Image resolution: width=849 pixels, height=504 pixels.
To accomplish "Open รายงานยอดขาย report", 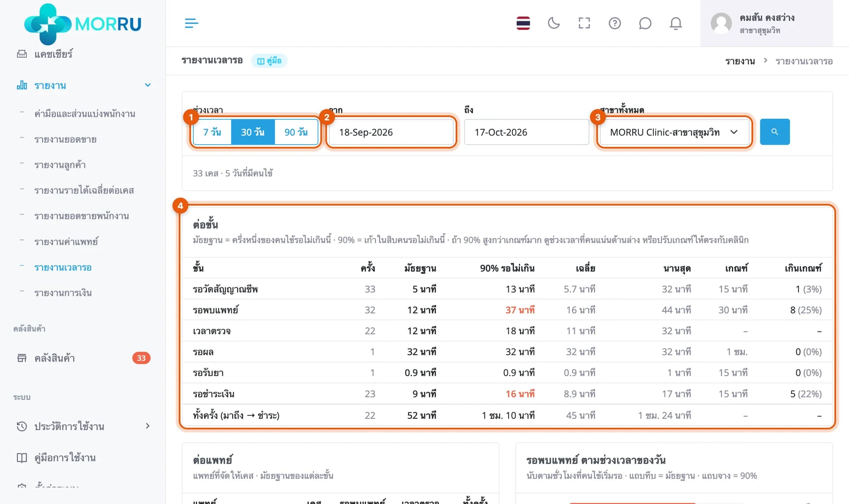I will pyautogui.click(x=65, y=139).
